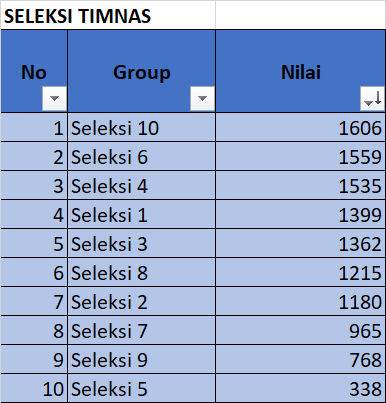Click the cell containing 1606
The height and width of the screenshot is (403, 386).
pos(301,128)
